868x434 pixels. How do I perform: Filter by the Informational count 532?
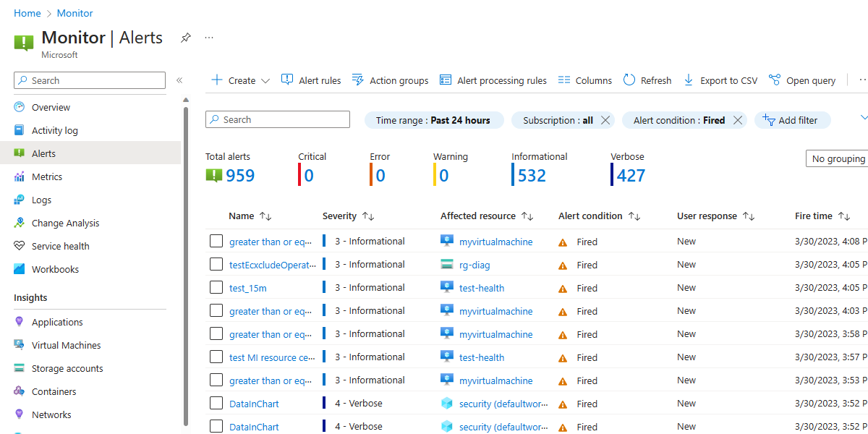click(532, 175)
